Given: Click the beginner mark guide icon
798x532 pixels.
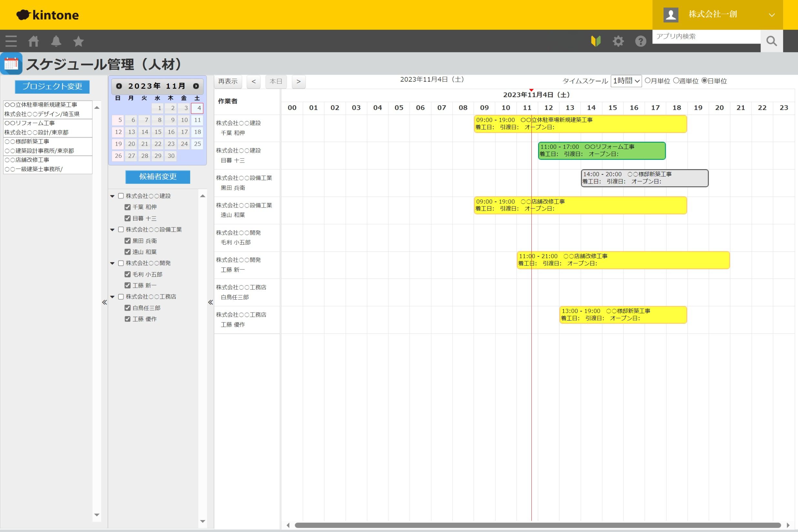Looking at the screenshot, I should (596, 41).
